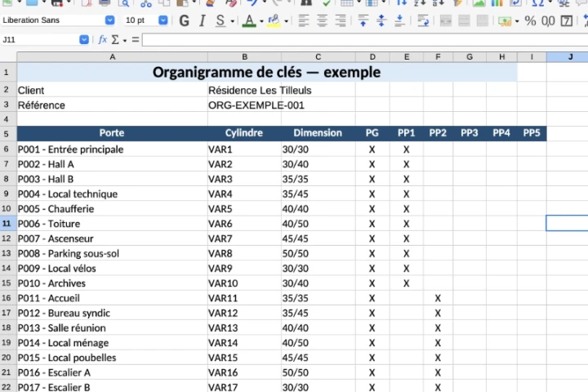Screen dimensions: 588x392
Task: Click the Merge Cells icon
Action: (x=464, y=20)
